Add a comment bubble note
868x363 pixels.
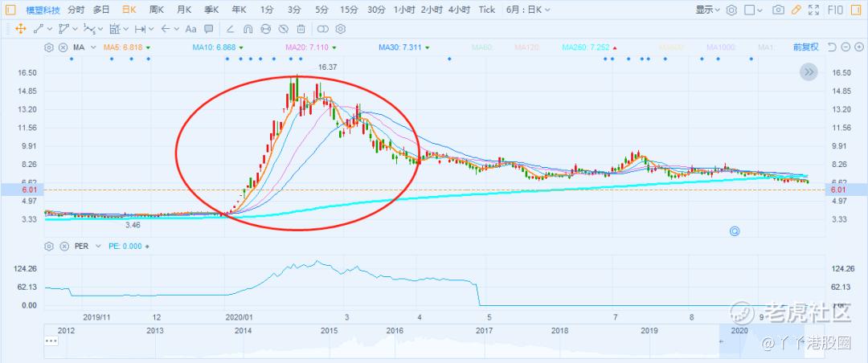[209, 29]
